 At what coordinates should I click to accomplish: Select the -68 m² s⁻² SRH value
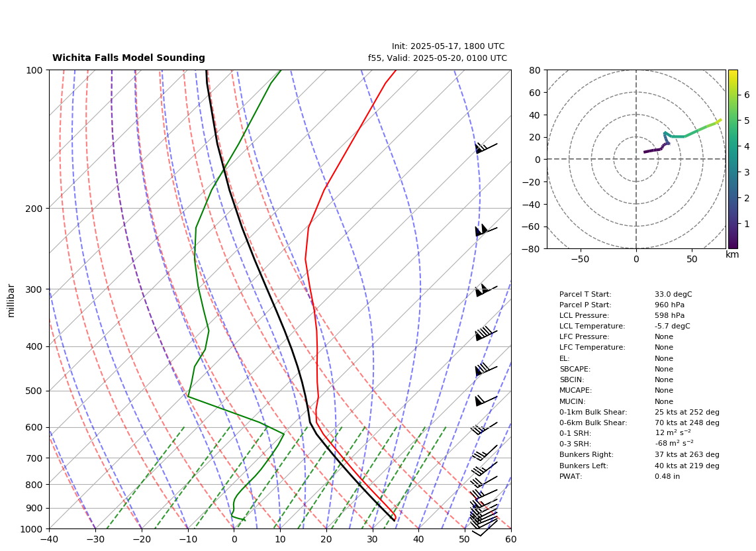pos(675,443)
